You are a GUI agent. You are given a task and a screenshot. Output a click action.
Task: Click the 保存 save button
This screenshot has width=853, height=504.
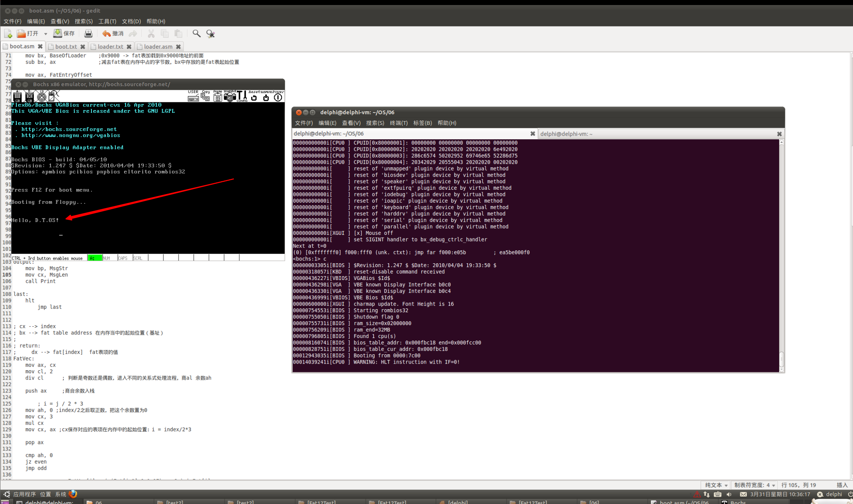(64, 33)
